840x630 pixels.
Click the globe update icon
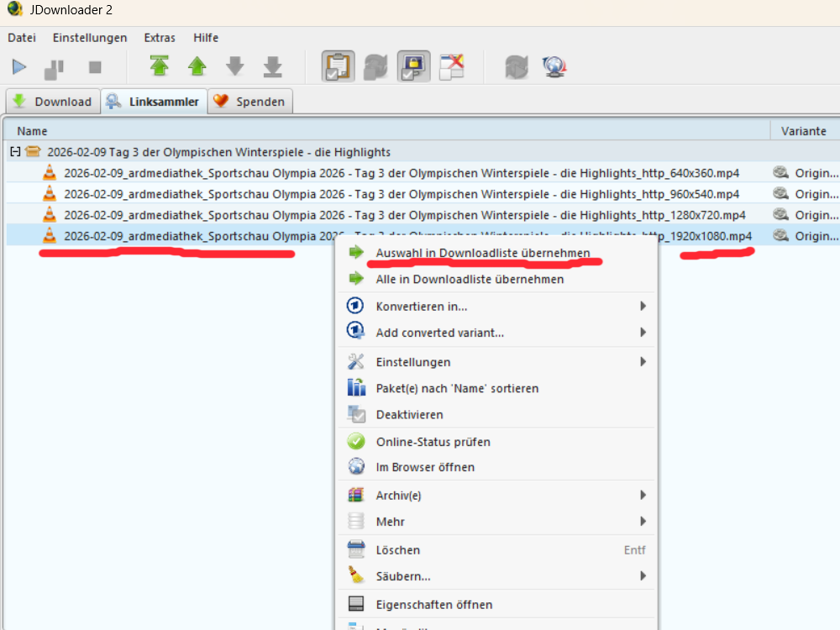(554, 67)
